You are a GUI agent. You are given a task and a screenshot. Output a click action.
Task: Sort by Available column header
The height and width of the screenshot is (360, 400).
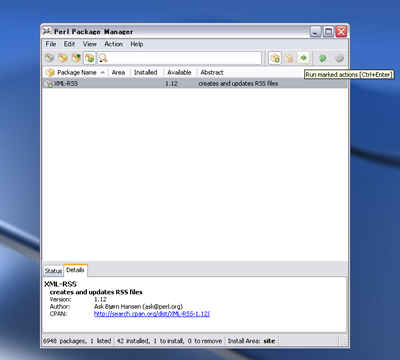pos(179,72)
